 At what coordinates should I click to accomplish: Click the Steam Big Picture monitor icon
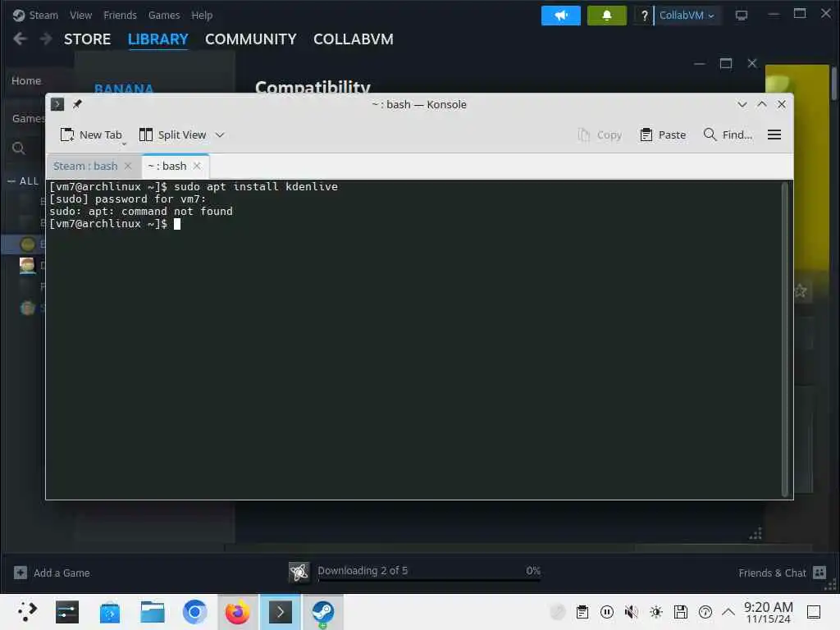tap(742, 16)
